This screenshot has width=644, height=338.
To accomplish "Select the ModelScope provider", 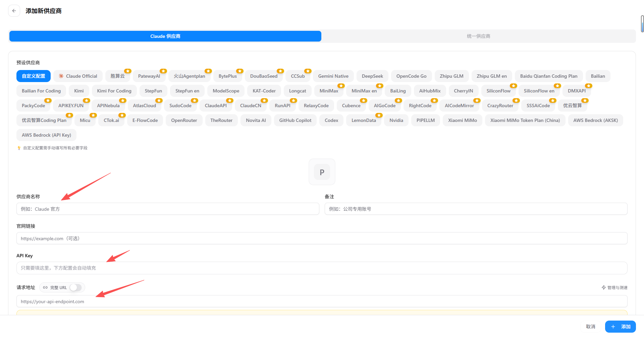I will click(226, 91).
